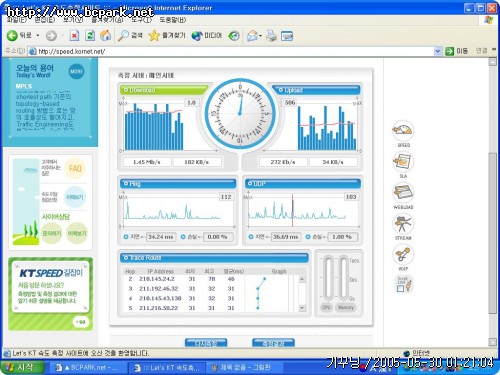The width and height of the screenshot is (500, 375).
Task: Open the Windows Start button
Action: (x=22, y=368)
